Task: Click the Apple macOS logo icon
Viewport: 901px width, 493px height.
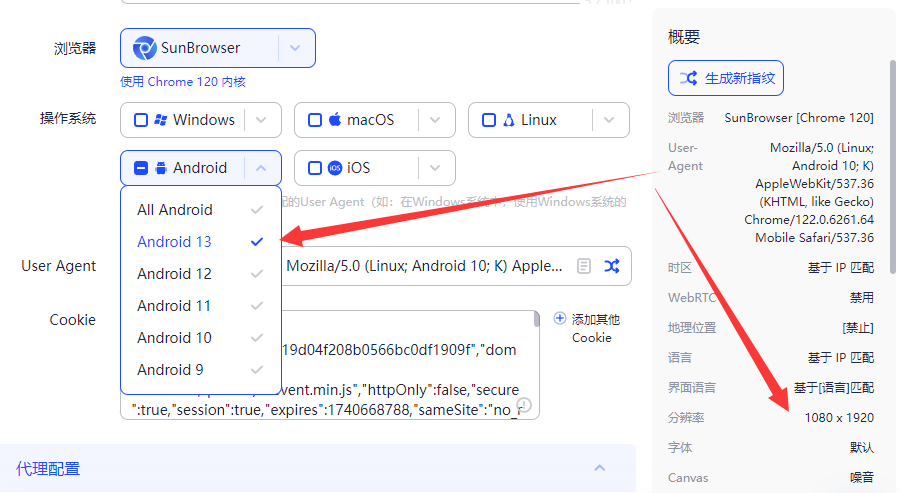Action: 335,120
